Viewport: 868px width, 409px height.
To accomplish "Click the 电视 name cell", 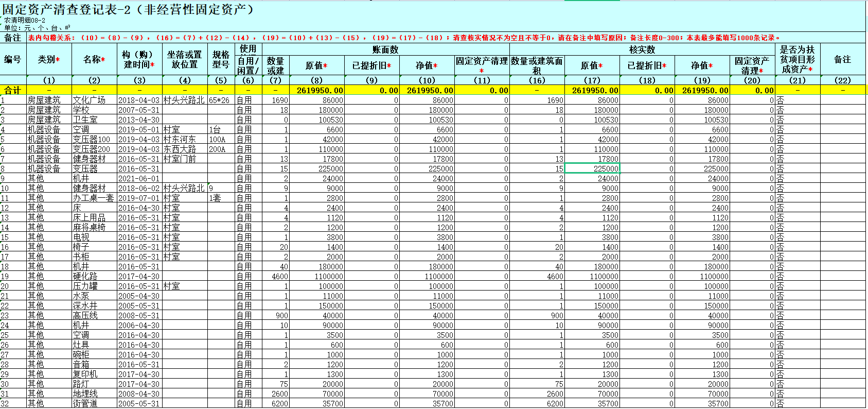I will tap(94, 237).
